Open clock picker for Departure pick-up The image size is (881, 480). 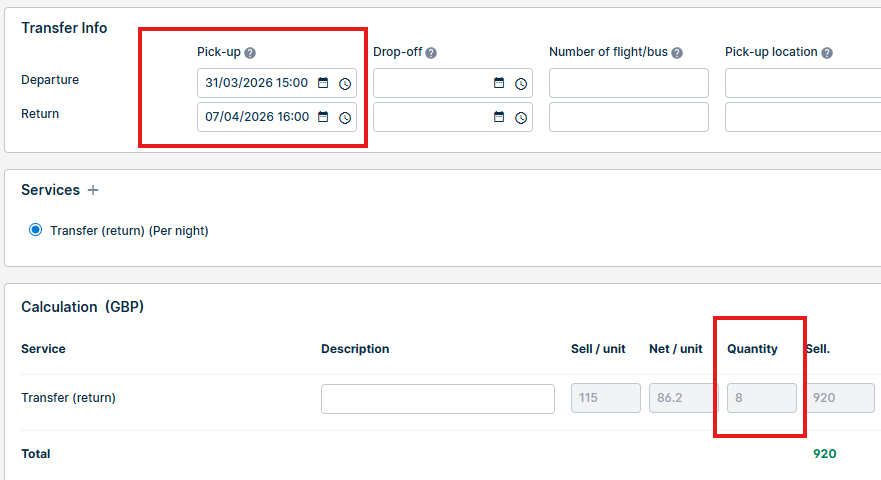pyautogui.click(x=345, y=83)
